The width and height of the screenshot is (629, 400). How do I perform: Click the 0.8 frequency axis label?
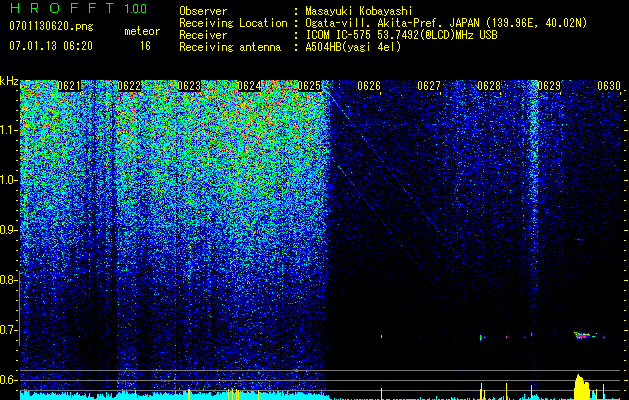tap(9, 280)
